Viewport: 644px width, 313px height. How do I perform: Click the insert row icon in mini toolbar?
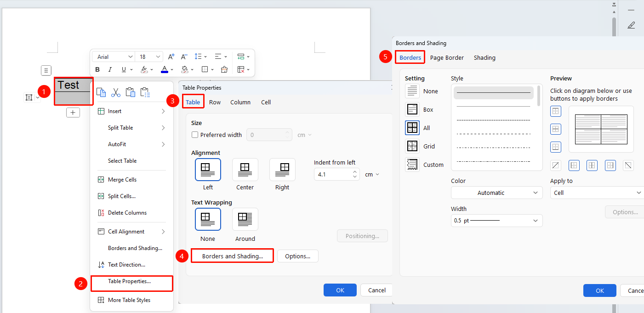pos(241,57)
